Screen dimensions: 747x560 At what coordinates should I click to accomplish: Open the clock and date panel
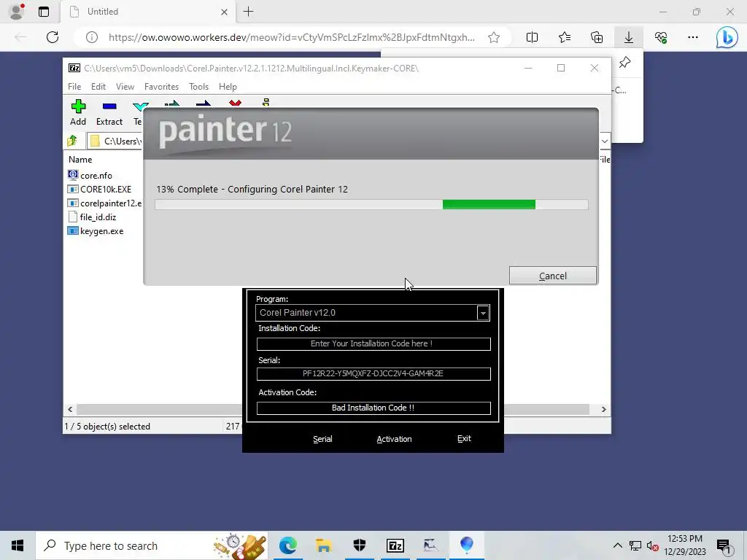click(684, 545)
